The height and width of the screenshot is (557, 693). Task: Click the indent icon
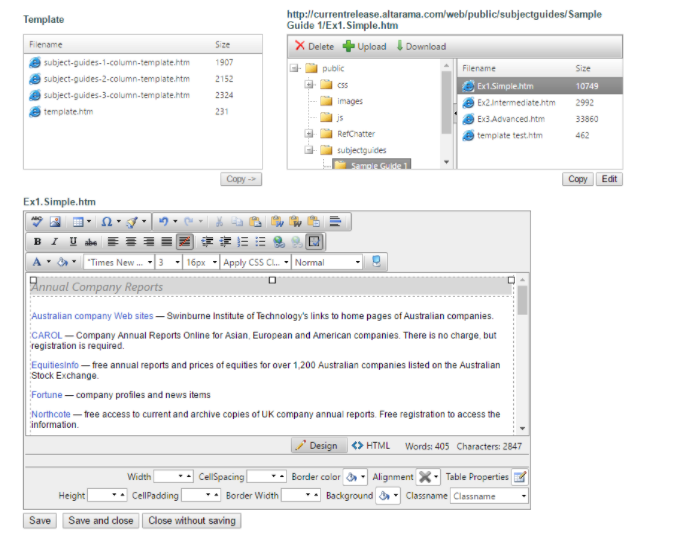pyautogui.click(x=207, y=242)
